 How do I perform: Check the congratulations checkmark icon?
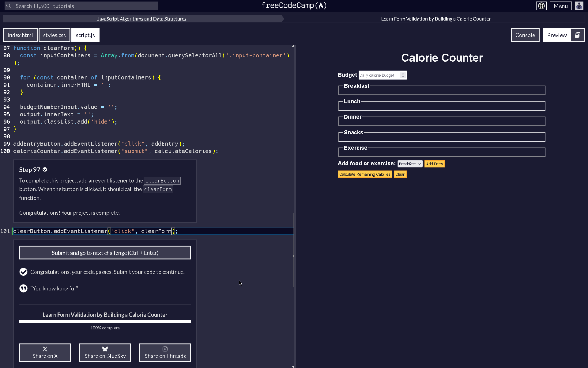(23, 272)
